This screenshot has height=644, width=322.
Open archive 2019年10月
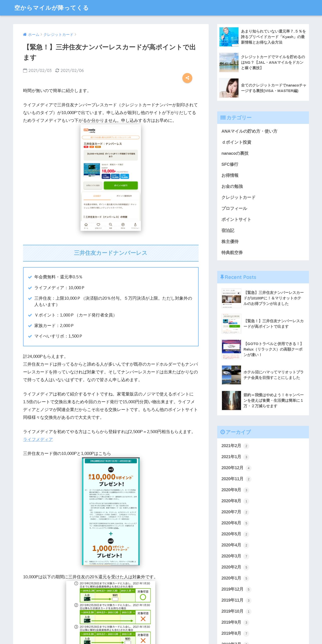coord(232,611)
